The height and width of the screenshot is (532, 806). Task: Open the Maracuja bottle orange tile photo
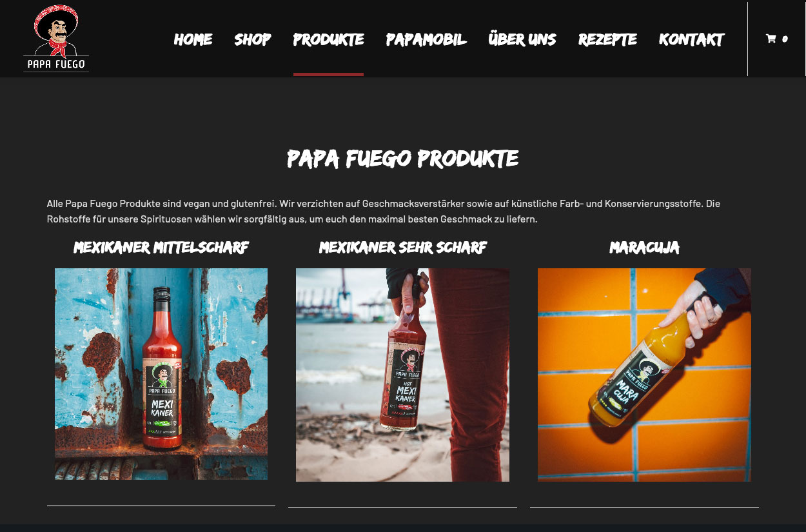644,375
